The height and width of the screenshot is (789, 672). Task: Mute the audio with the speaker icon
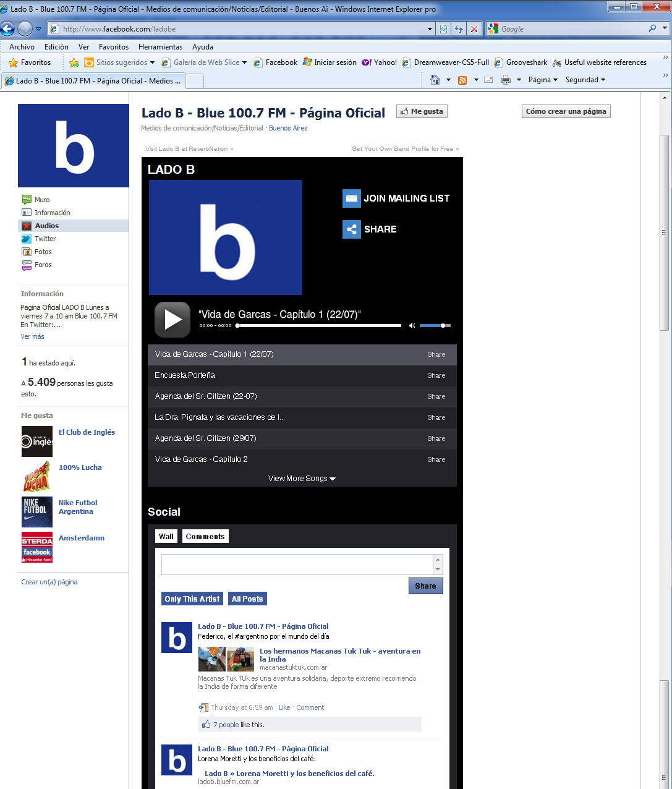click(412, 325)
